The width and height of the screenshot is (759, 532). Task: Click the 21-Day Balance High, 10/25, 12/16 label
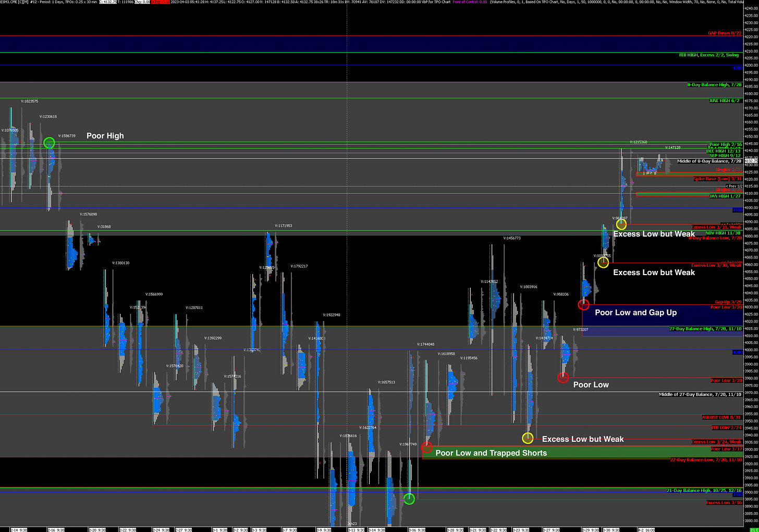[x=704, y=490]
